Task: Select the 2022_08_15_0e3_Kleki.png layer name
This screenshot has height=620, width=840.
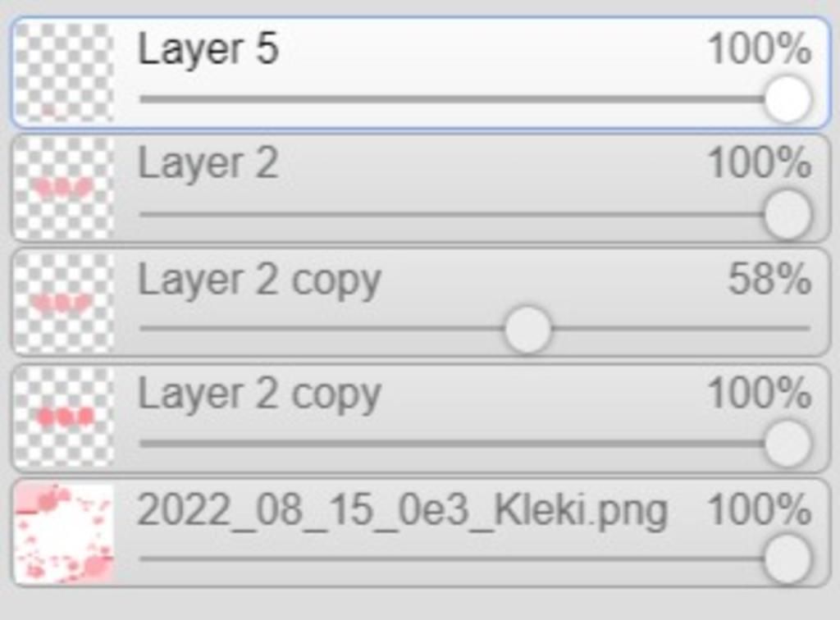Action: (402, 511)
